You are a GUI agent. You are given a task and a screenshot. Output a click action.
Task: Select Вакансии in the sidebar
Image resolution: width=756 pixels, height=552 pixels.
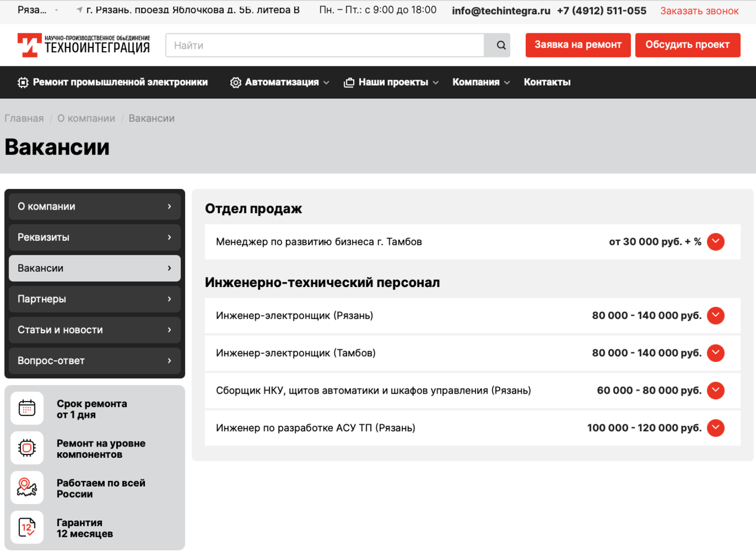click(x=95, y=268)
